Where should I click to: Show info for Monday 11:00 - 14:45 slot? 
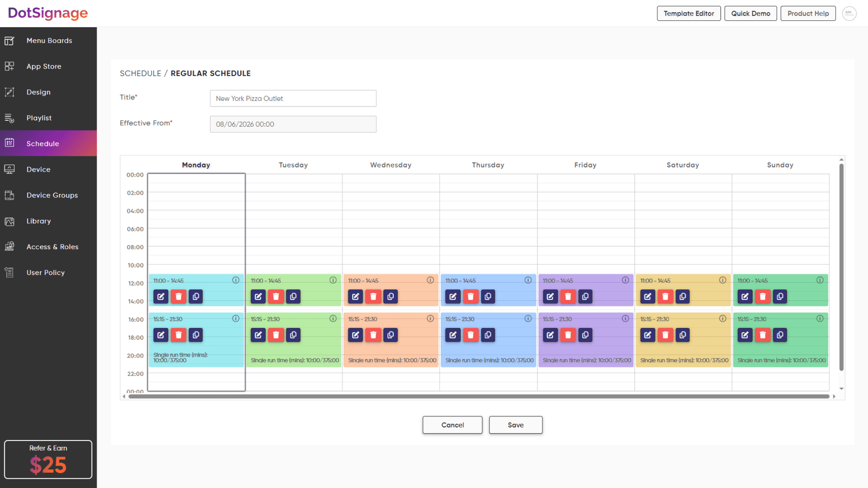pos(236,280)
